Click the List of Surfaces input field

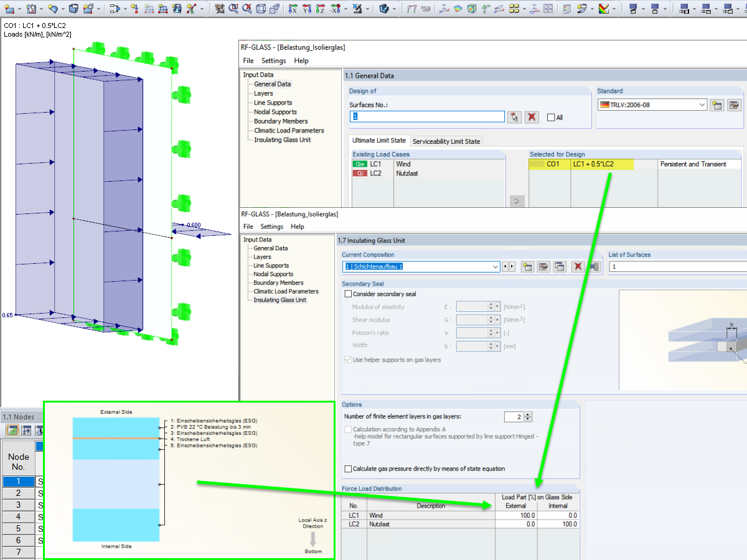click(678, 267)
